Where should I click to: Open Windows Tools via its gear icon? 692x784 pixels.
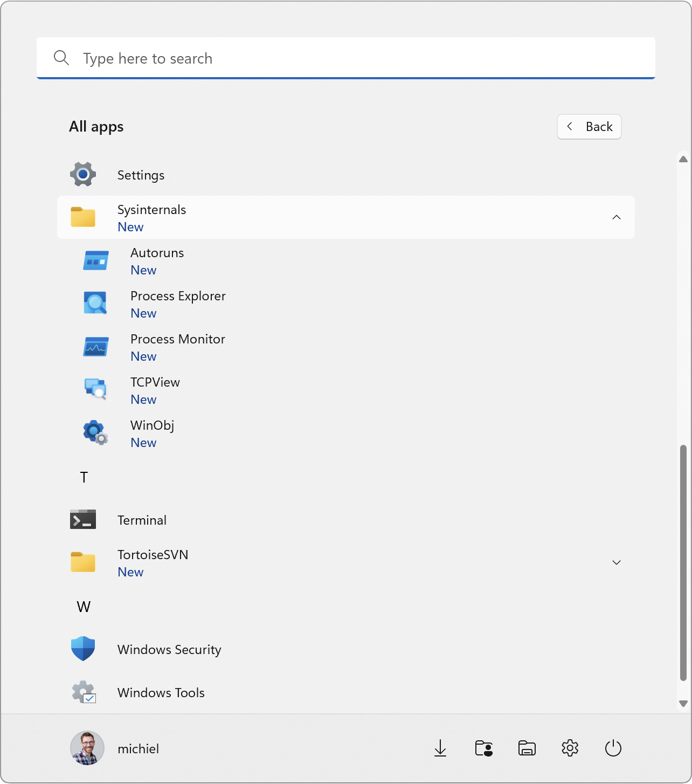[x=84, y=692]
